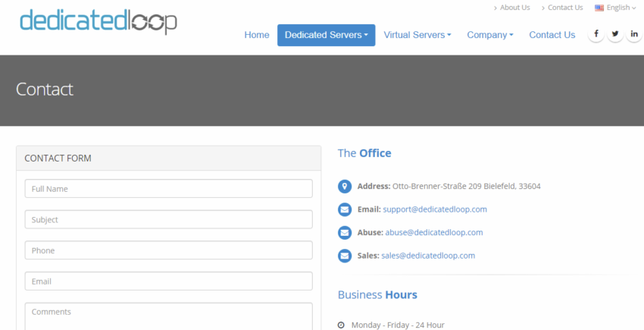Focus the Phone field
The image size is (644, 330).
pos(168,250)
